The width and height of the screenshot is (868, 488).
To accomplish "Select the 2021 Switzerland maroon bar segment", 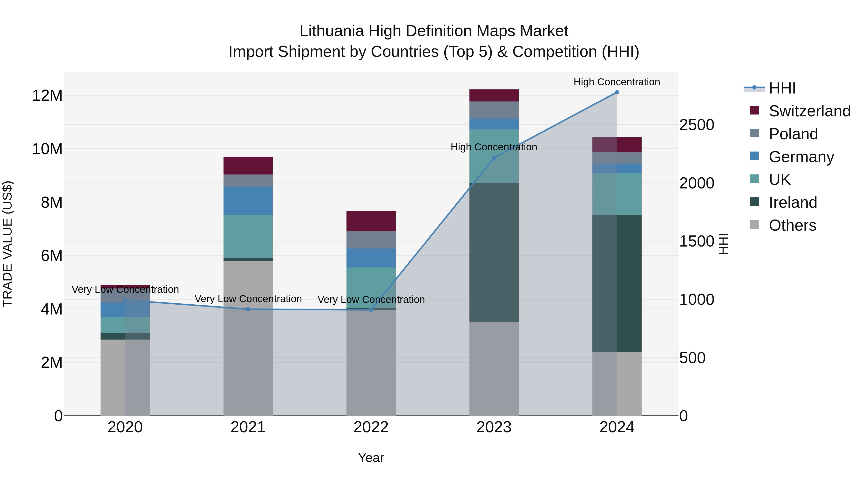I will 248,166.
